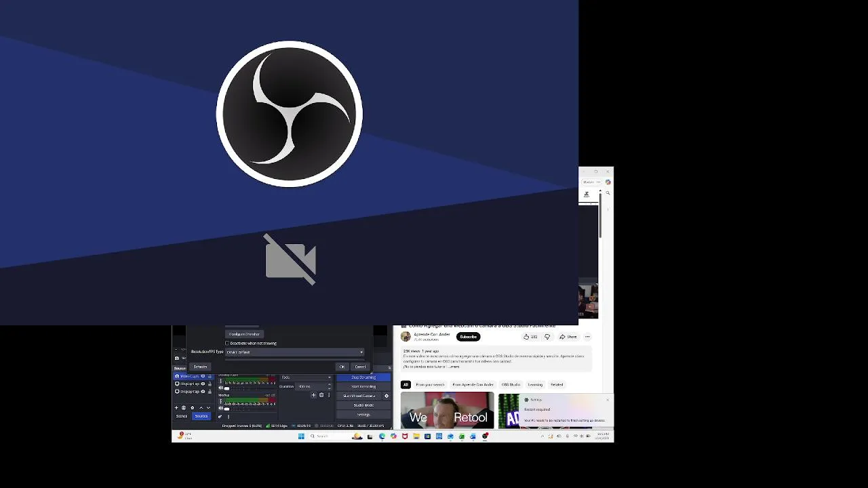Image resolution: width=868 pixels, height=488 pixels.
Task: Select From your search chip
Action: click(430, 384)
